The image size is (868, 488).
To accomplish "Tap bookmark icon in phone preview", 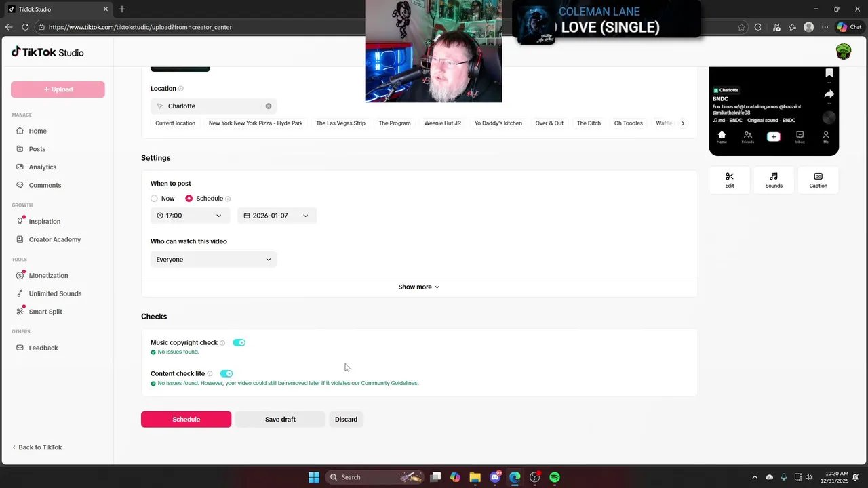I will click(x=829, y=73).
